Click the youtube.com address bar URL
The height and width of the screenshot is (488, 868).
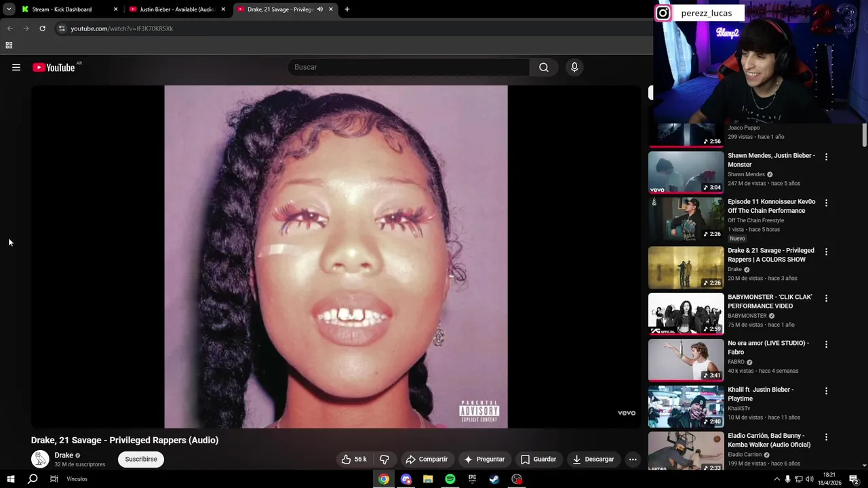coord(122,28)
